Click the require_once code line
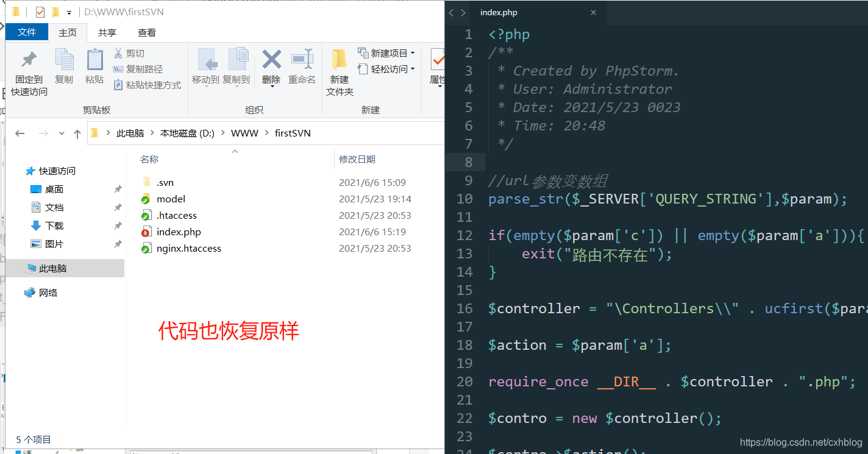Image resolution: width=868 pixels, height=454 pixels. tap(672, 381)
